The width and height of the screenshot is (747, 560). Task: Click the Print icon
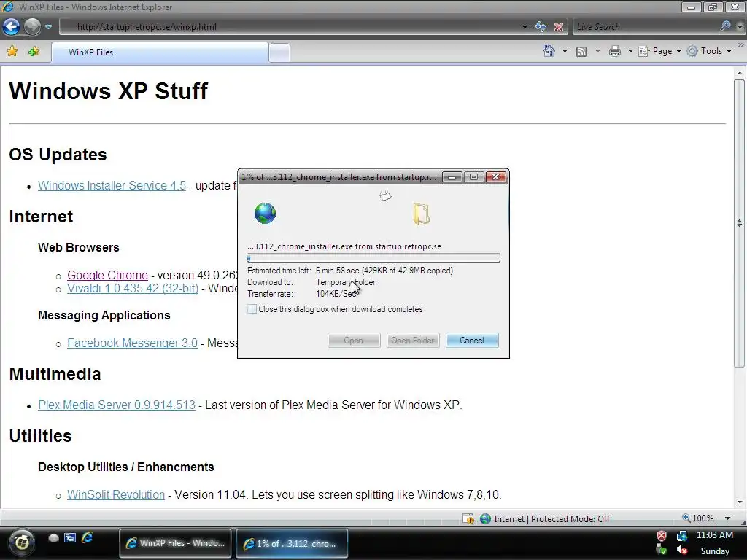pyautogui.click(x=614, y=51)
